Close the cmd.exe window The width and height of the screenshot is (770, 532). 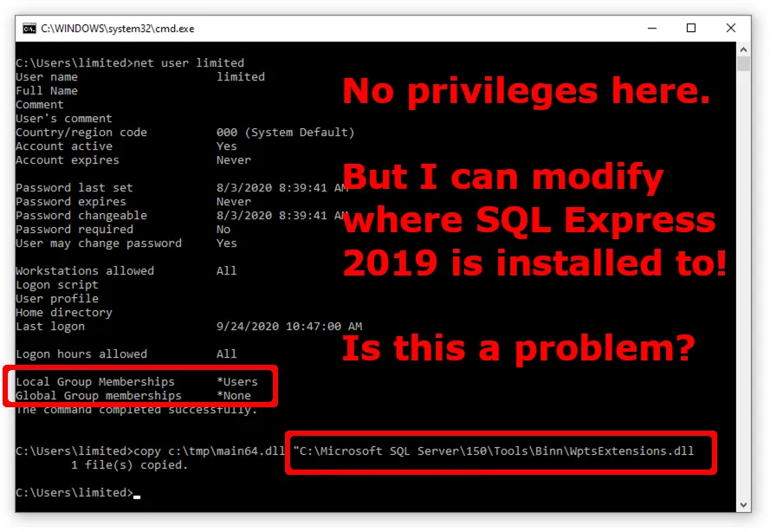click(x=731, y=28)
